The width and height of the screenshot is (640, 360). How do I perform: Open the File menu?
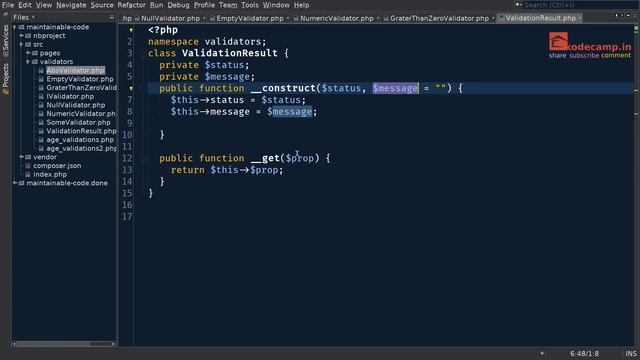click(x=8, y=5)
